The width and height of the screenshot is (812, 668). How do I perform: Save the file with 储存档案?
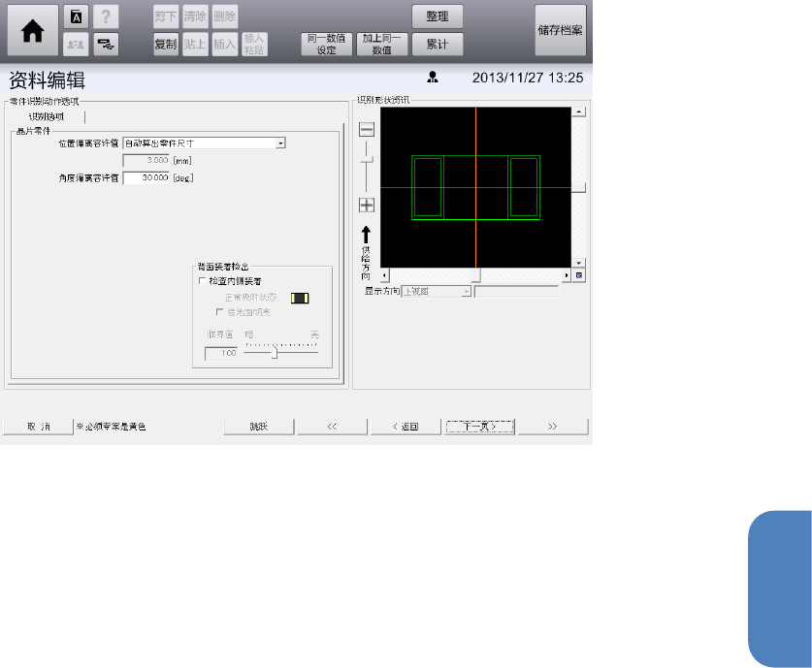[x=561, y=30]
